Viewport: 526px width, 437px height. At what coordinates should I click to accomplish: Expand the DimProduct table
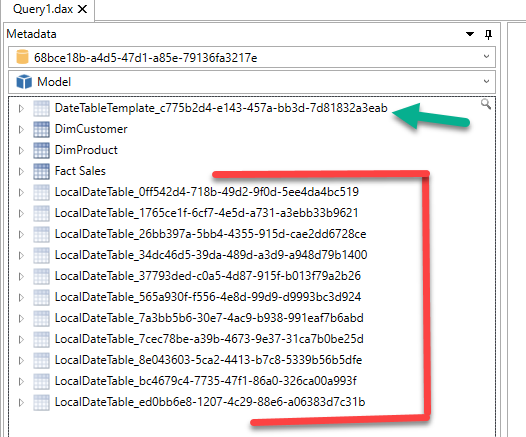(x=21, y=150)
